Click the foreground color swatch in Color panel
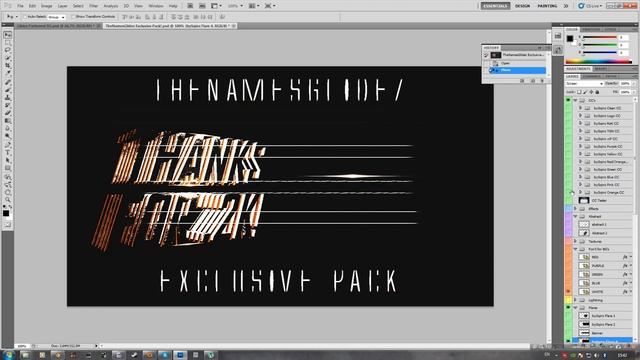The image size is (640, 360). 570,39
